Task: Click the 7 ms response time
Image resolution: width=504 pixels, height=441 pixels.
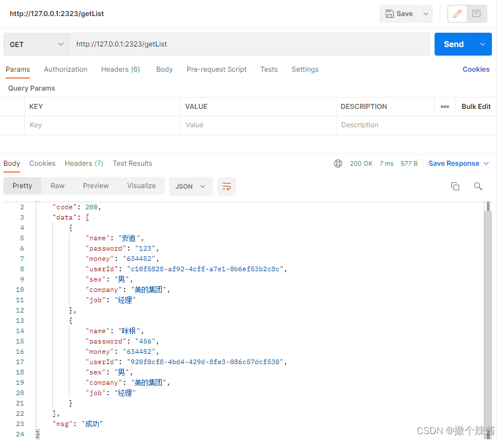Action: click(386, 163)
